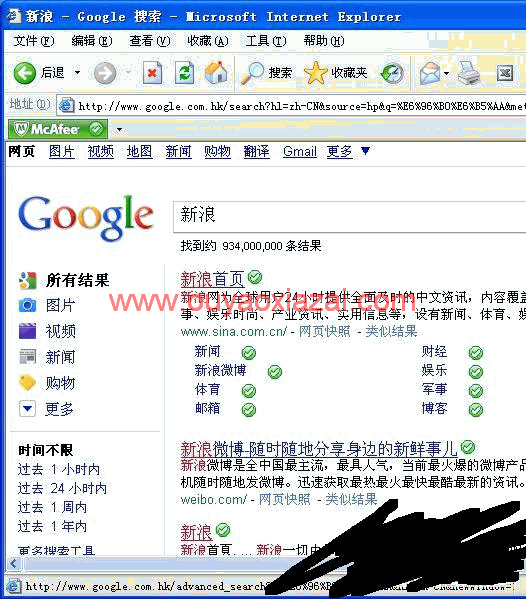This screenshot has width=526, height=599.
Task: Open the 博客 sitelink
Action: (x=434, y=408)
